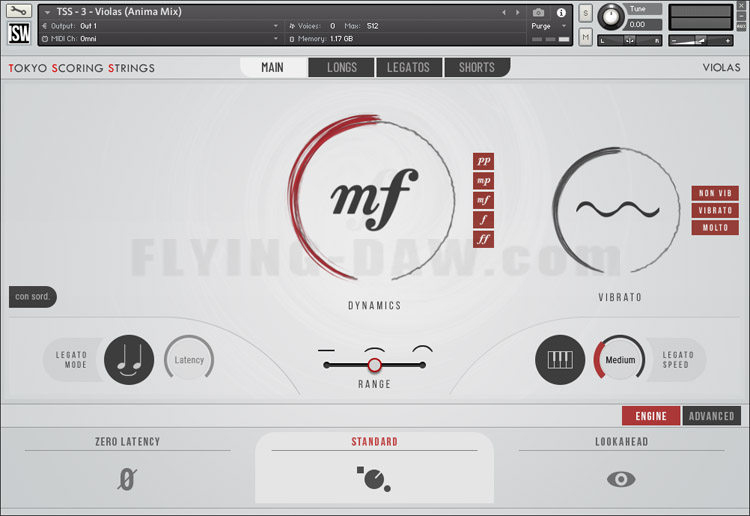Choose the Lookahead eye icon
The width and height of the screenshot is (750, 516).
pos(621,479)
